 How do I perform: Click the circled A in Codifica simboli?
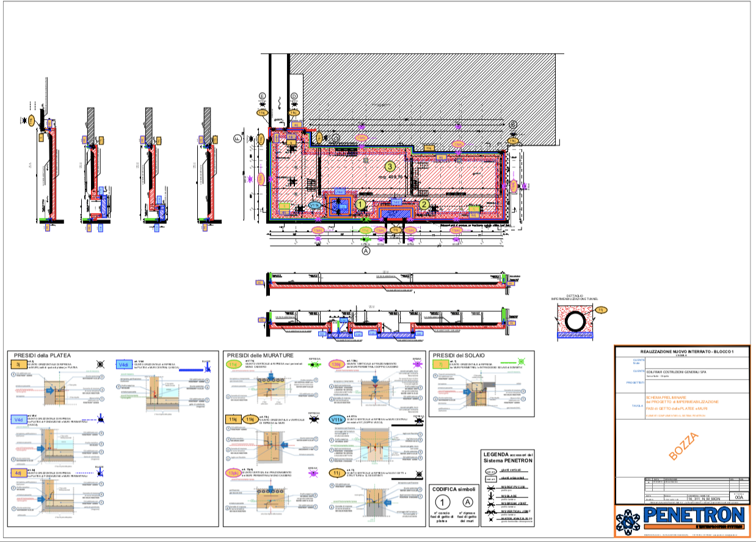(x=468, y=502)
